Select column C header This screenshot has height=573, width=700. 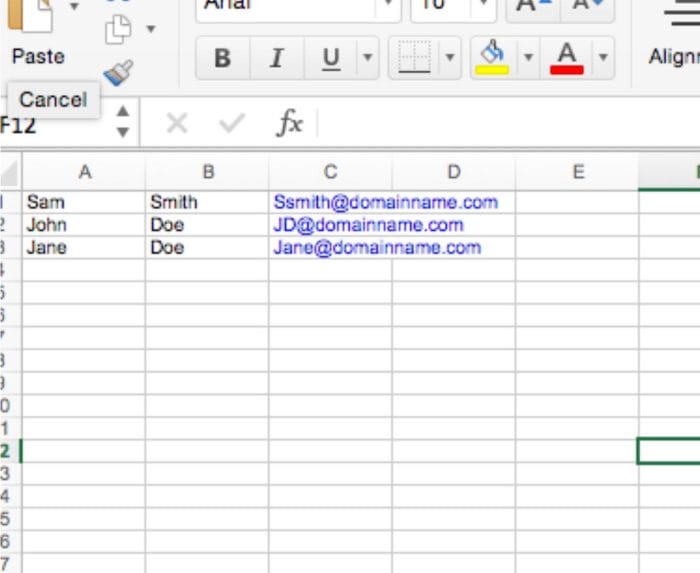[x=330, y=172]
